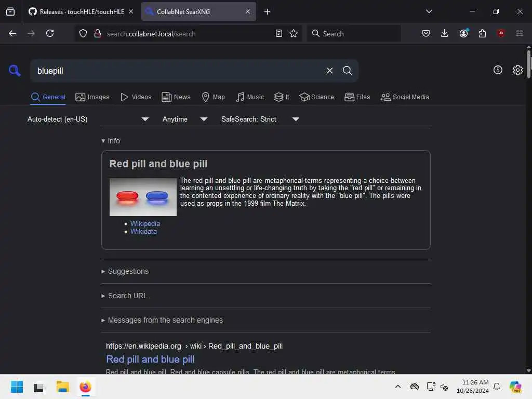Submit search with magnifier button
The image size is (532, 399).
(347, 71)
